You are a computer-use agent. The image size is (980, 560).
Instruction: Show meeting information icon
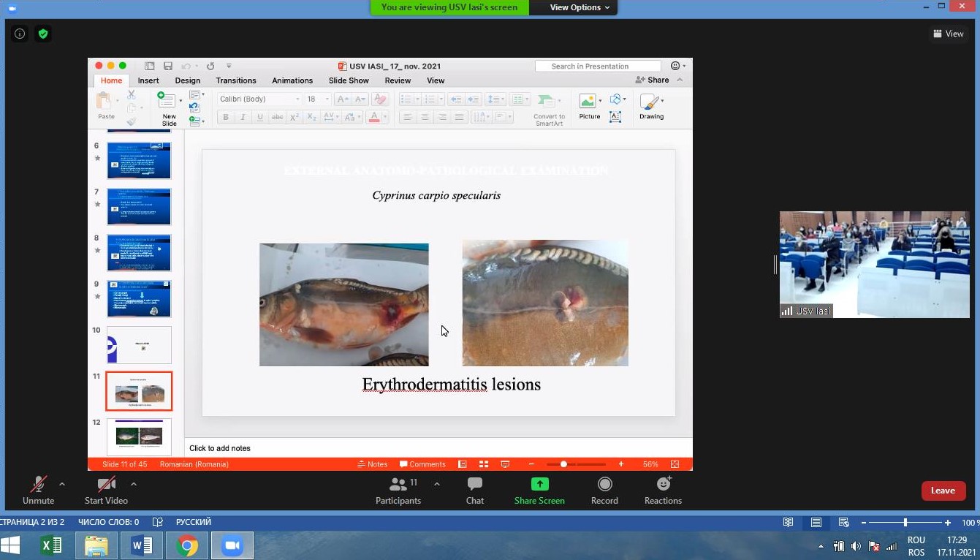click(20, 34)
